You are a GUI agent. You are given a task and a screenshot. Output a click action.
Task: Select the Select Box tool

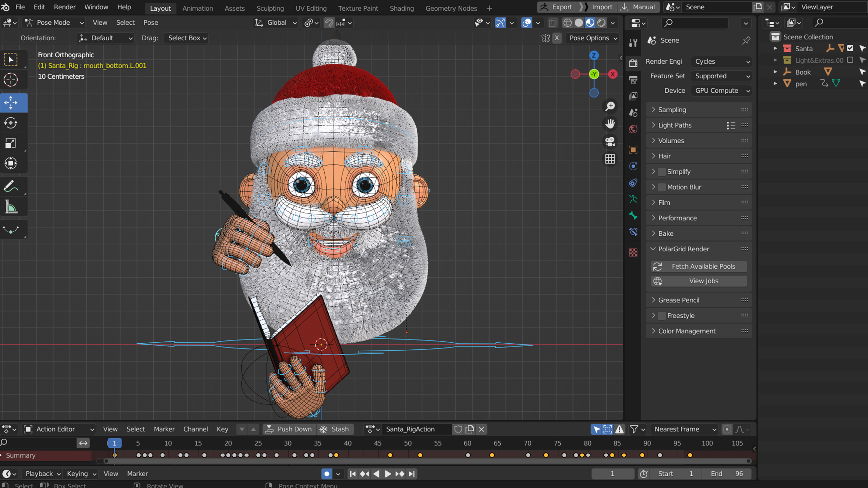(x=11, y=60)
